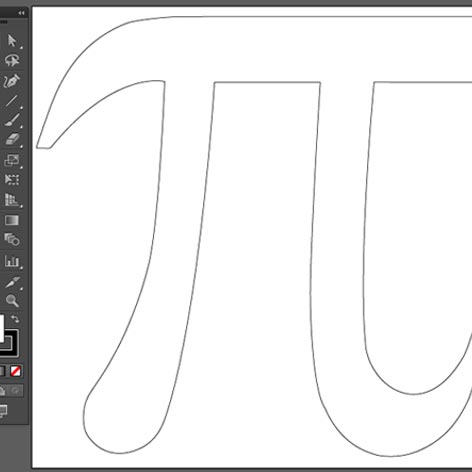Select the Slice tool
The width and height of the screenshot is (472, 472).
pyautogui.click(x=12, y=282)
